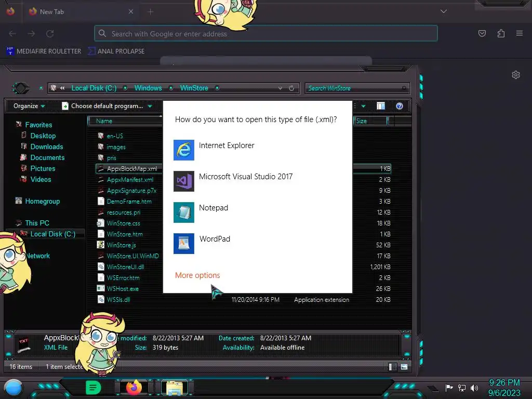Open MEDIAFIRE ROULETTER bookmark
The height and width of the screenshot is (399, 532).
(44, 51)
